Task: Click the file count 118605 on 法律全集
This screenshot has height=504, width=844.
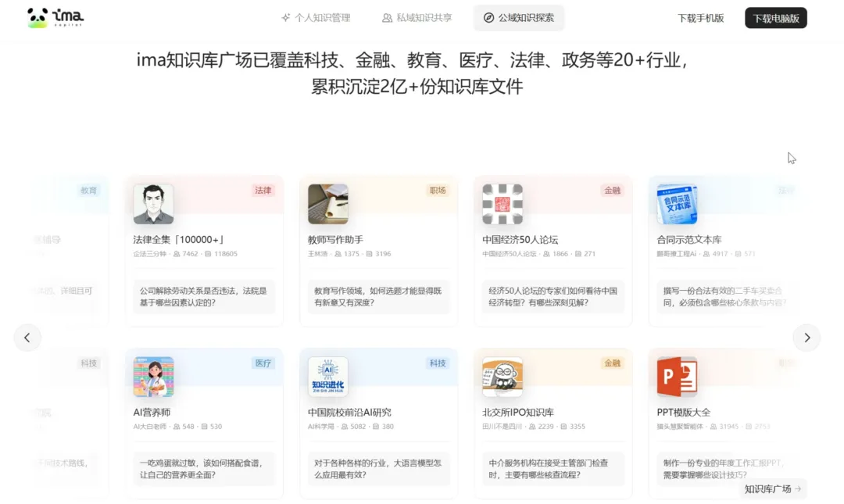Action: click(x=226, y=254)
